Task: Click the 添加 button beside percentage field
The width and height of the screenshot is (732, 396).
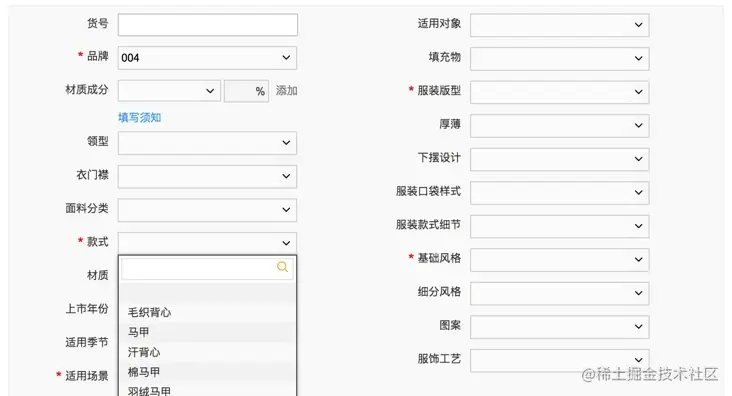Action: (286, 91)
